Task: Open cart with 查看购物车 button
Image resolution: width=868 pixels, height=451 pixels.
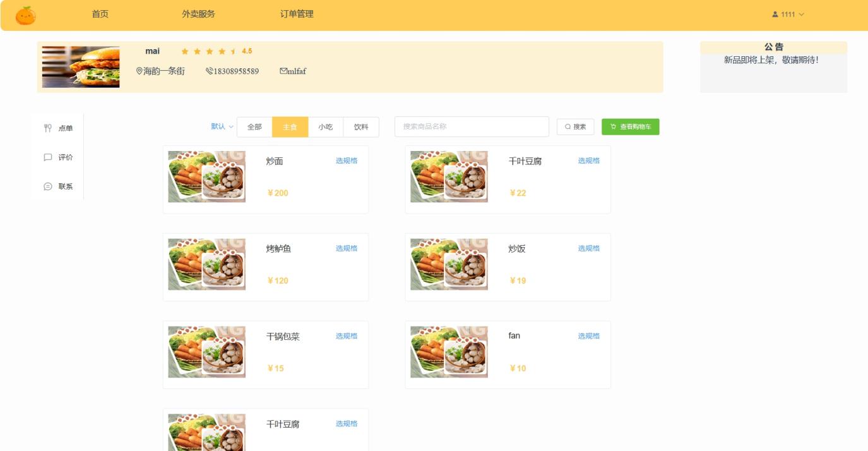Action: click(630, 127)
